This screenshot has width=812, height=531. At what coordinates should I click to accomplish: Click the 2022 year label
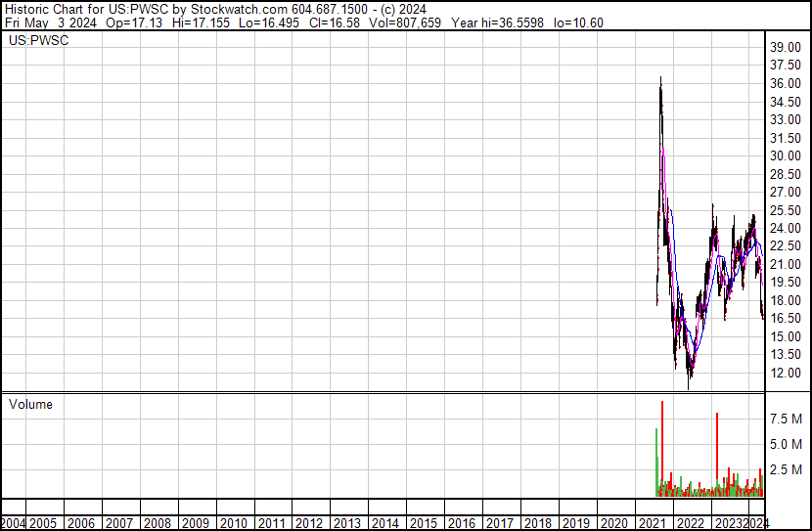pos(689,523)
